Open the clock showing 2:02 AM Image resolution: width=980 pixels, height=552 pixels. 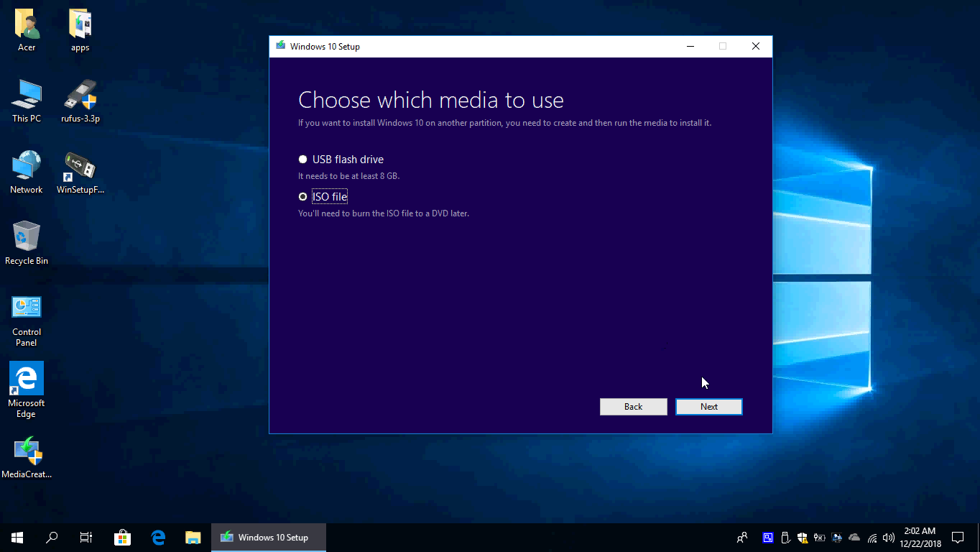[920, 538]
